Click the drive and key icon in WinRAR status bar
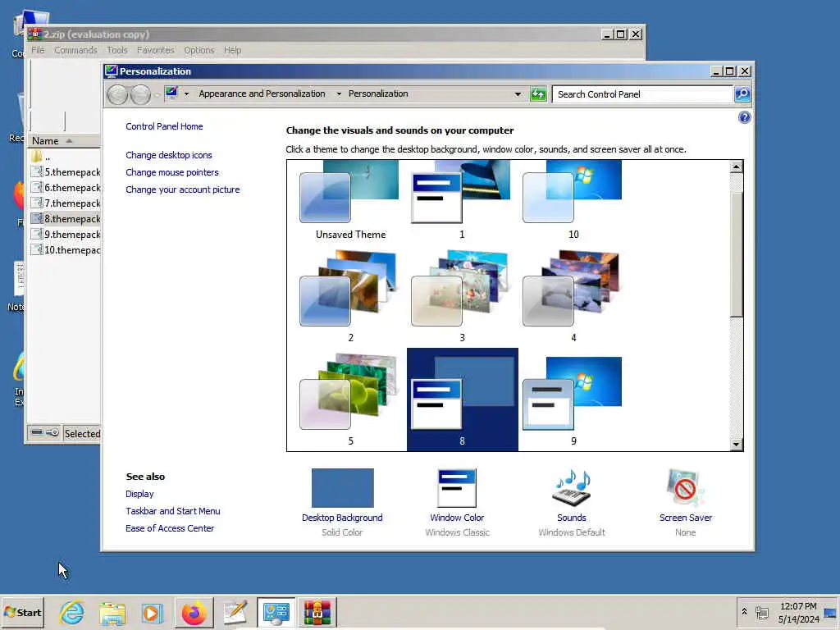Viewport: 840px width, 630px height. click(44, 433)
